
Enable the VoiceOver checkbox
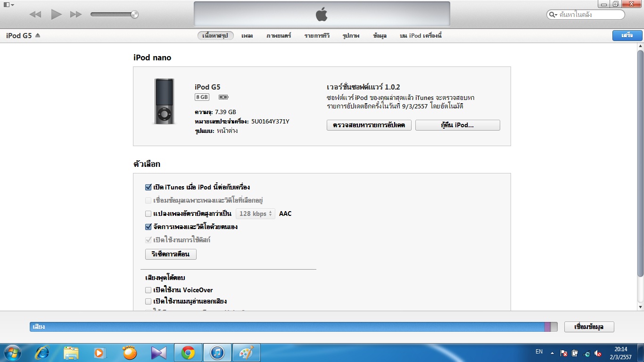click(149, 290)
